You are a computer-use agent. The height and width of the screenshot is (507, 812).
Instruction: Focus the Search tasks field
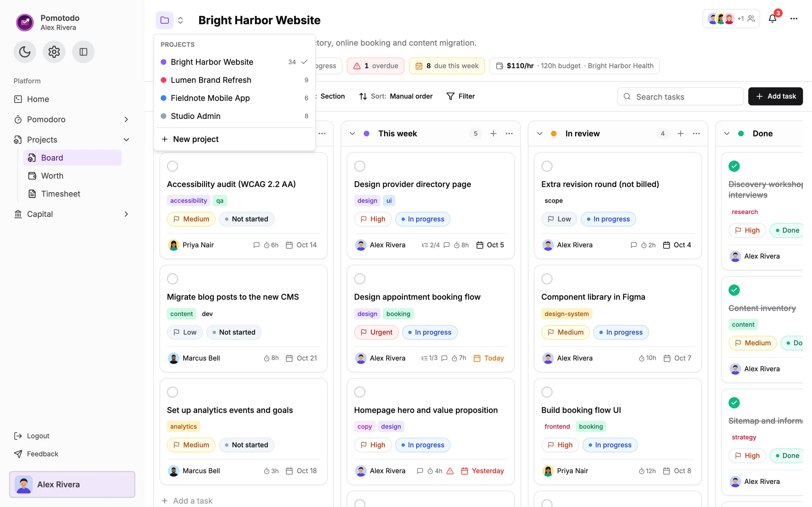[x=680, y=97]
